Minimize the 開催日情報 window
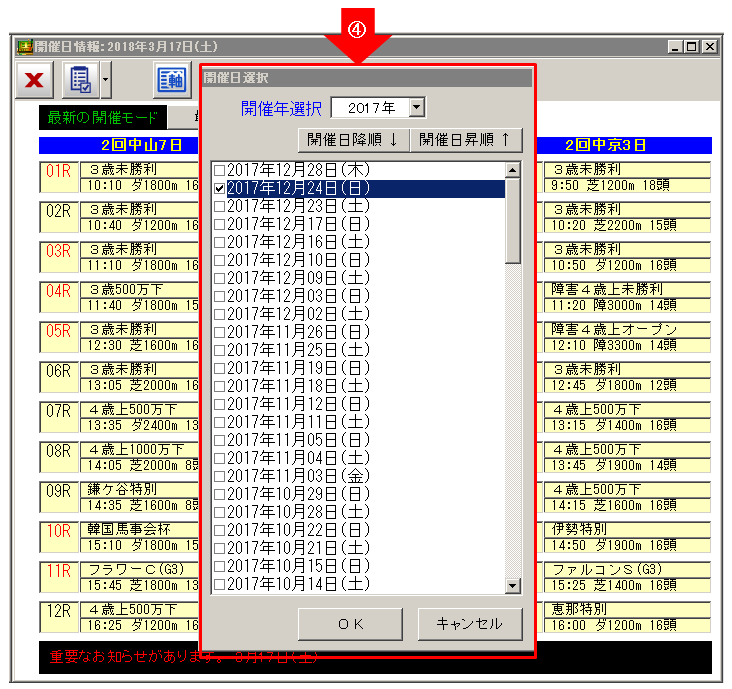 [676, 47]
